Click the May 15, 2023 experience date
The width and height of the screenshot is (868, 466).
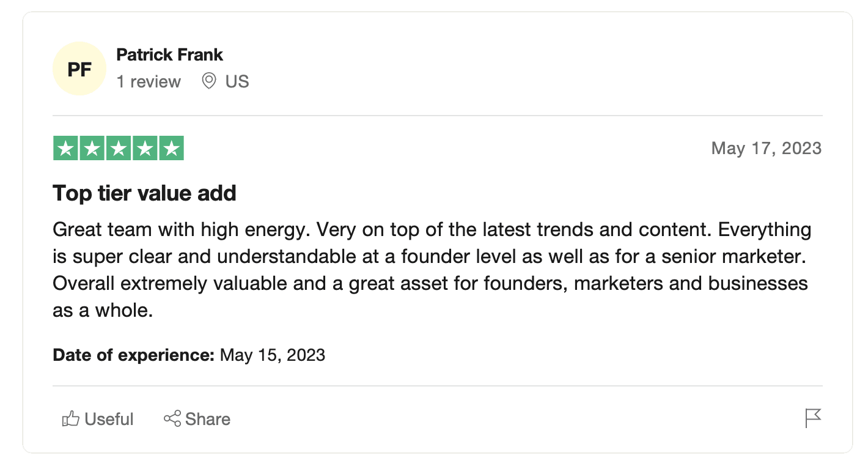[x=272, y=355]
